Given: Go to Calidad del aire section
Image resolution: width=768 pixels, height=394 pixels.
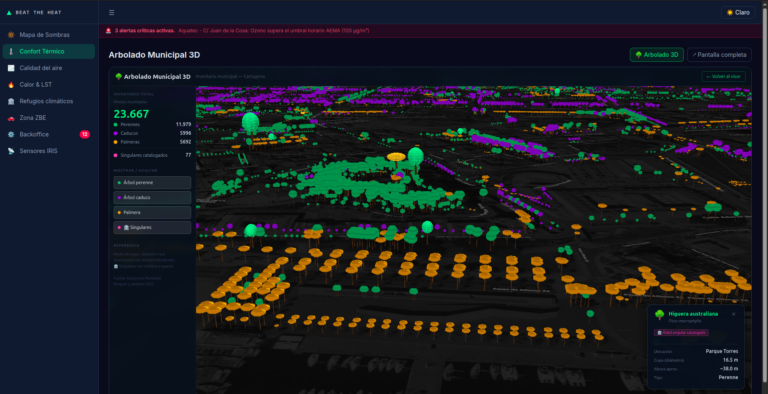Looking at the screenshot, I should pyautogui.click(x=48, y=68).
